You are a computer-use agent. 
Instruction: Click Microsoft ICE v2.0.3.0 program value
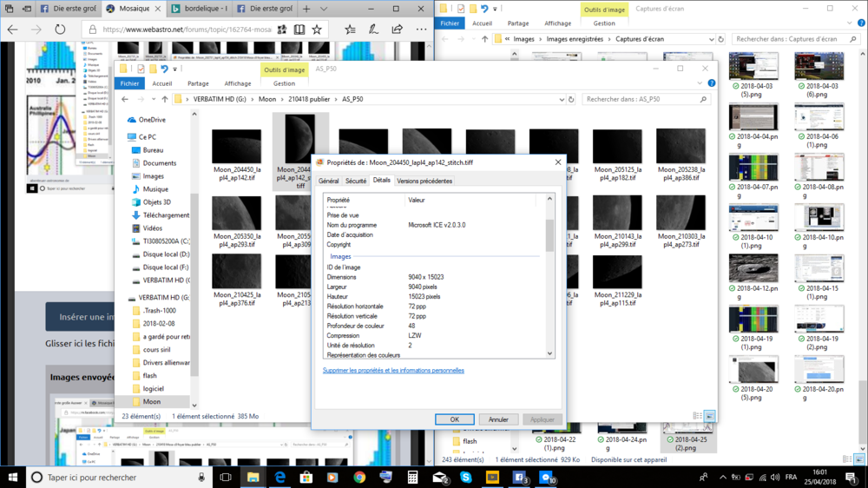437,225
